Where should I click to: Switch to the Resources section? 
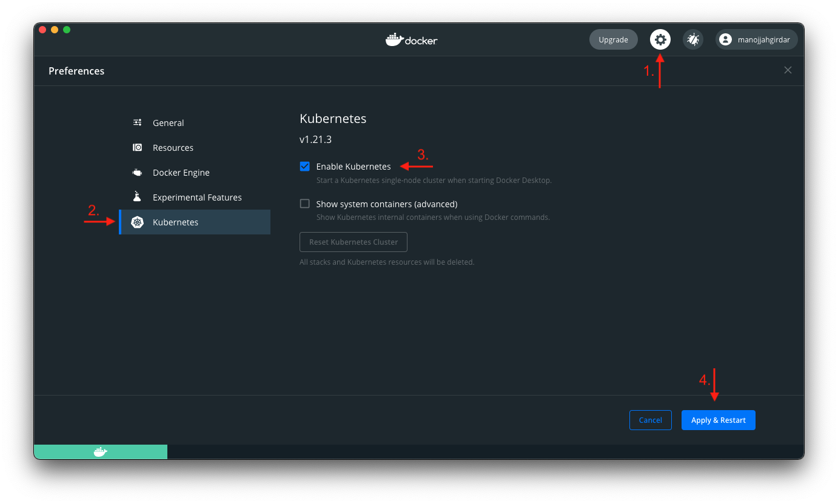tap(195, 147)
